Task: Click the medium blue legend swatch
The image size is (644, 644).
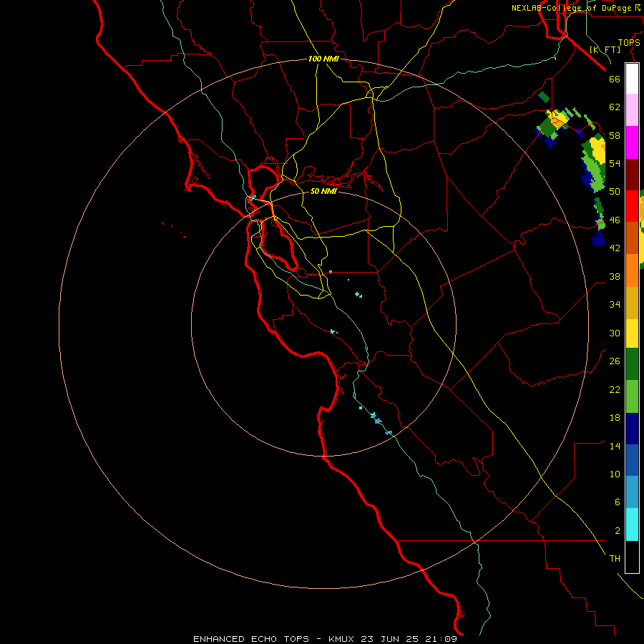Action: coord(632,460)
